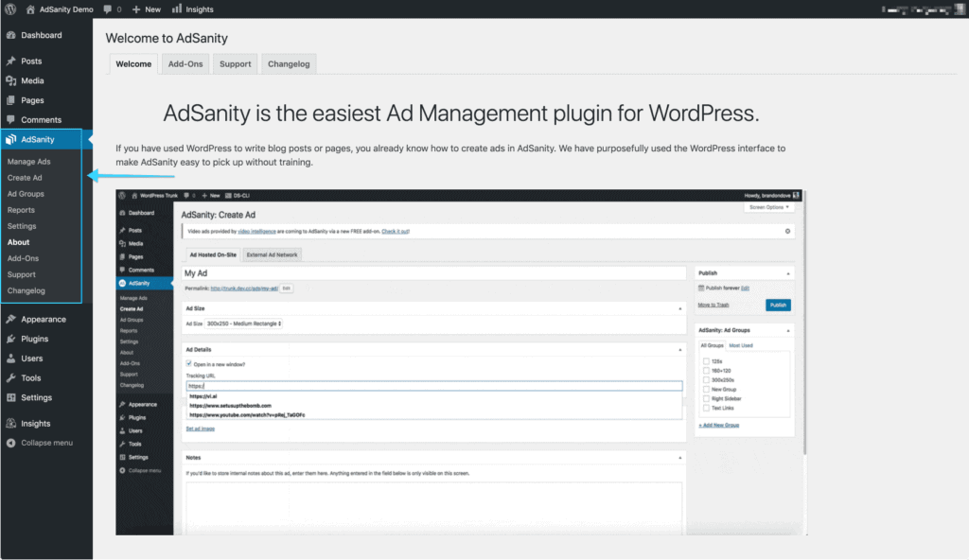Click the blue Publish button
Viewport: 969px width, 560px height.
point(778,305)
